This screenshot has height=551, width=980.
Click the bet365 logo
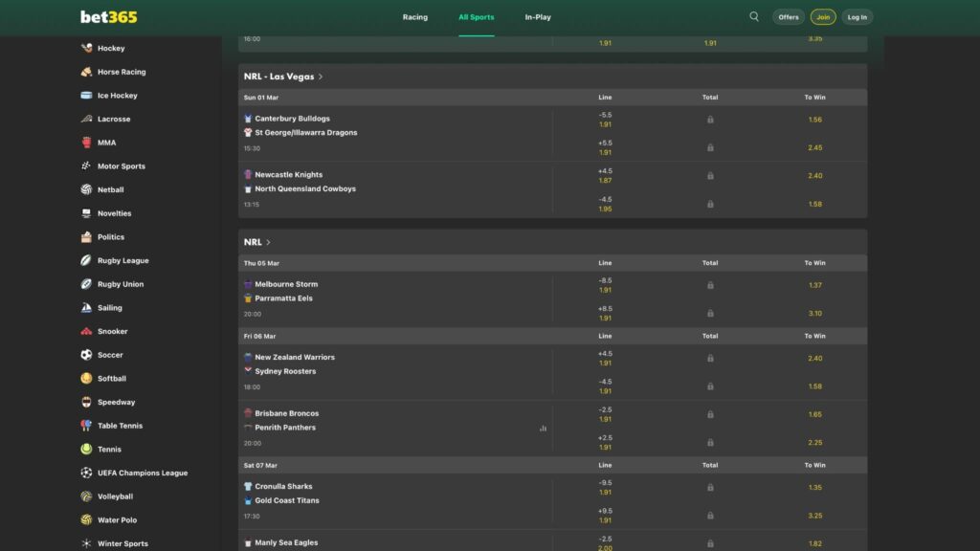(109, 17)
